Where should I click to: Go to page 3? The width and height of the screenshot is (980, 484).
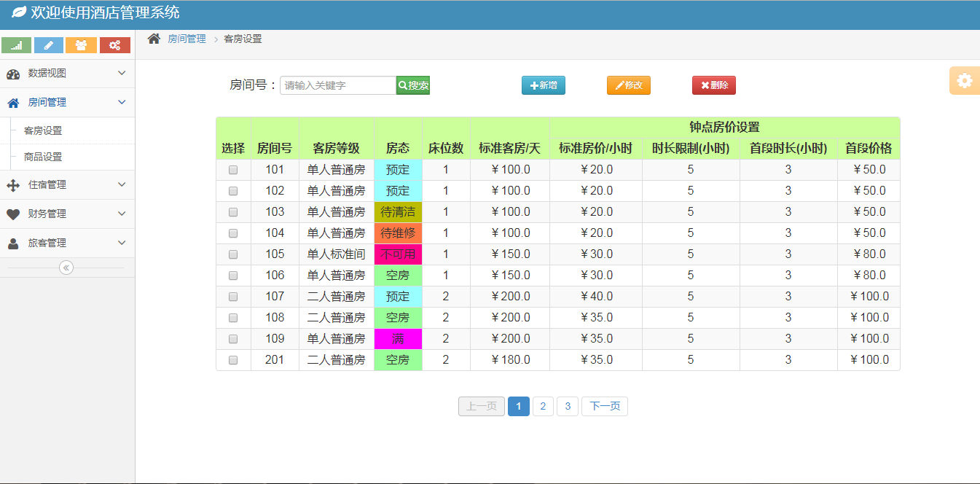[568, 407]
